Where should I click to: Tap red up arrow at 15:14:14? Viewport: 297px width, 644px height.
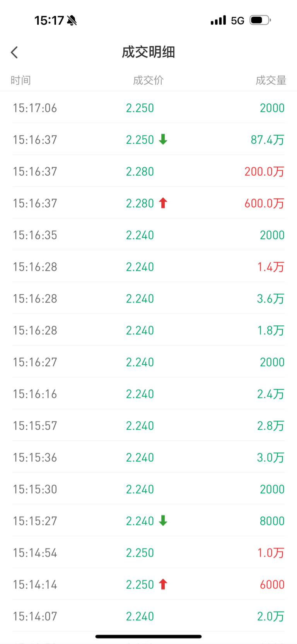coord(163,584)
